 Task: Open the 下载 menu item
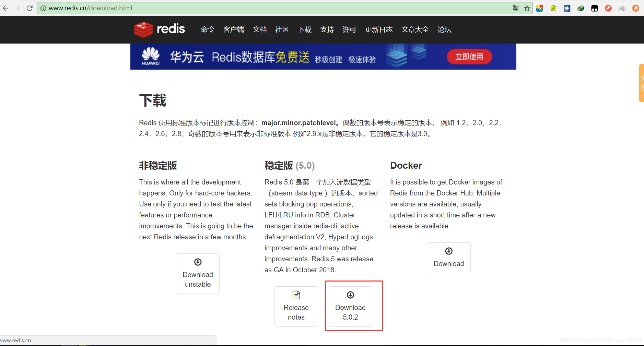[x=305, y=29]
